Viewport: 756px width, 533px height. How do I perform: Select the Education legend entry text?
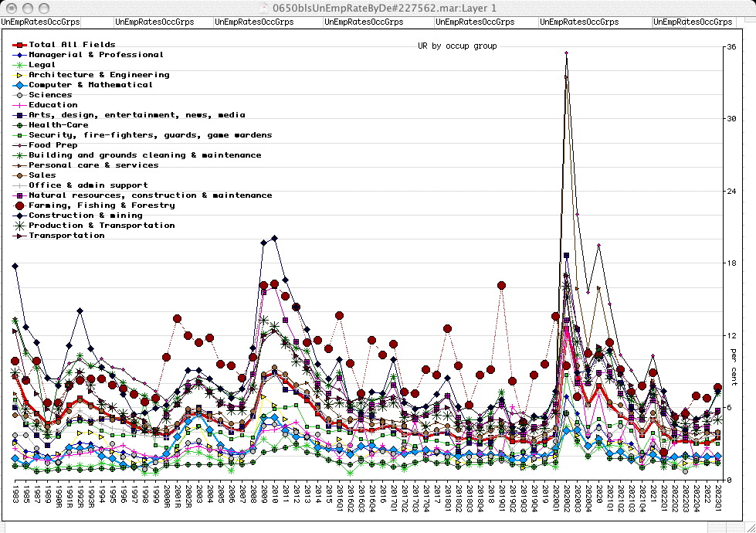53,105
